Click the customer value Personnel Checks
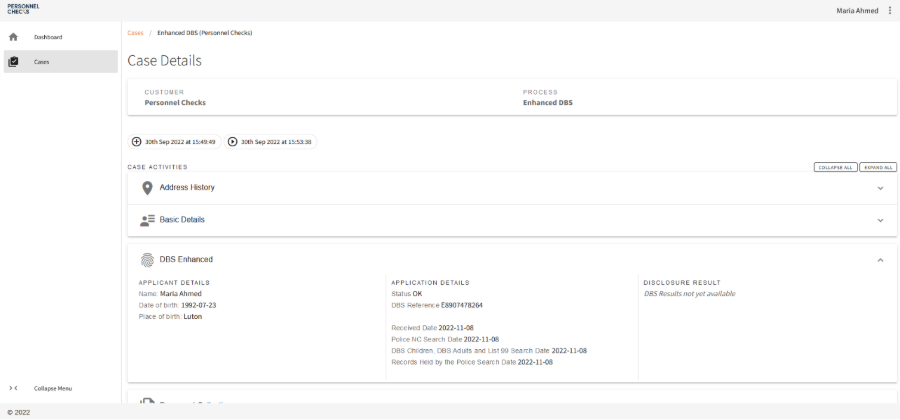This screenshot has width=900, height=420. pyautogui.click(x=175, y=103)
